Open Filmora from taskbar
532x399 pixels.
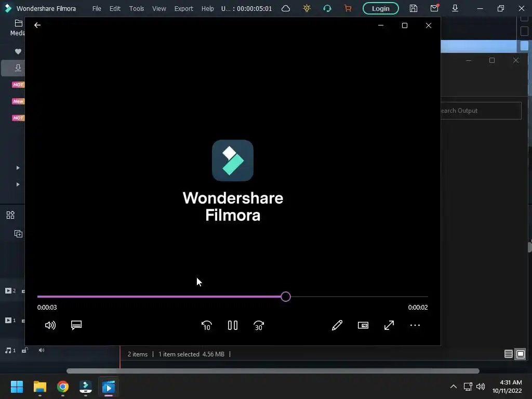coord(86,387)
